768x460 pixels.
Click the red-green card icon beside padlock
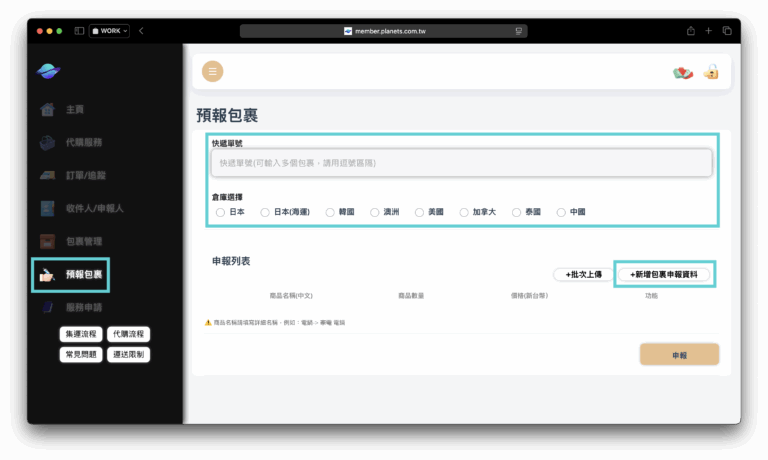pyautogui.click(x=683, y=72)
